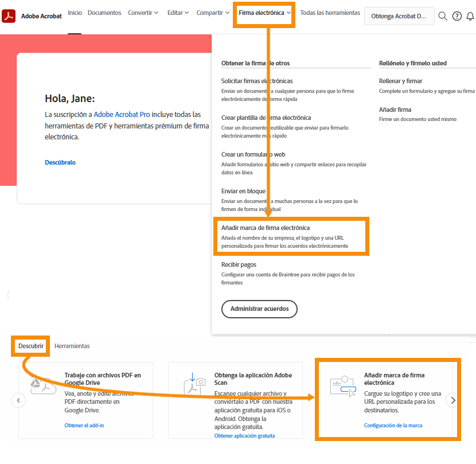Click the Rellénelo y fírmelo usted heading
This screenshot has width=476, height=464.
click(412, 63)
